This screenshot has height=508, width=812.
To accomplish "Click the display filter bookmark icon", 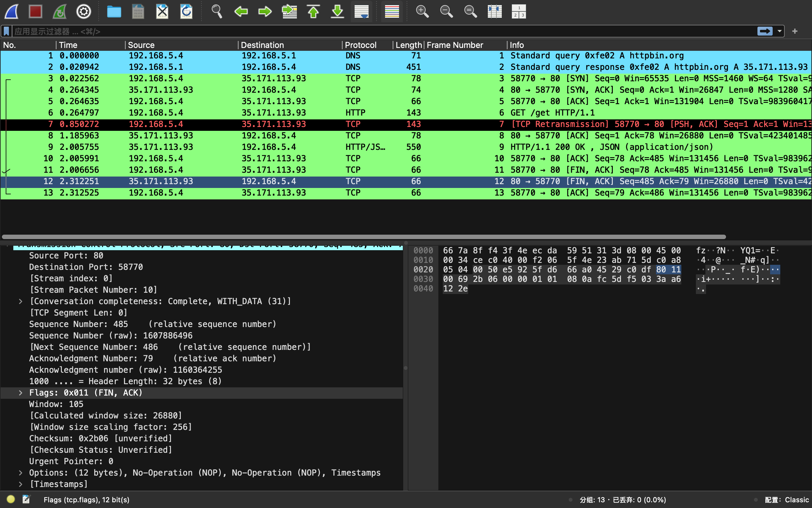I will click(6, 31).
